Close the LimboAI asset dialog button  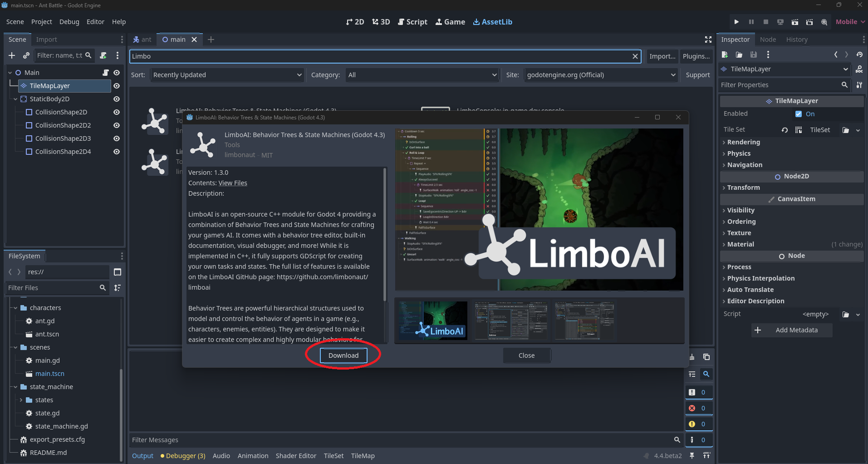[x=526, y=355]
